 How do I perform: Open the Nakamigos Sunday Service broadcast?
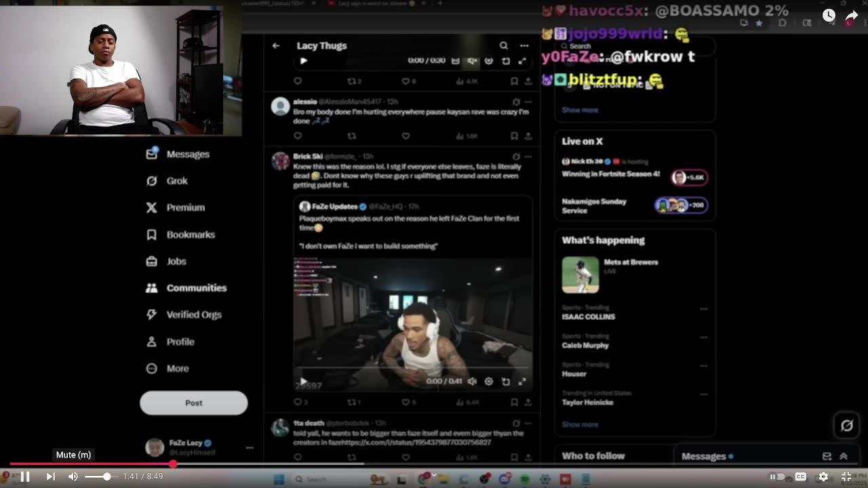point(635,205)
